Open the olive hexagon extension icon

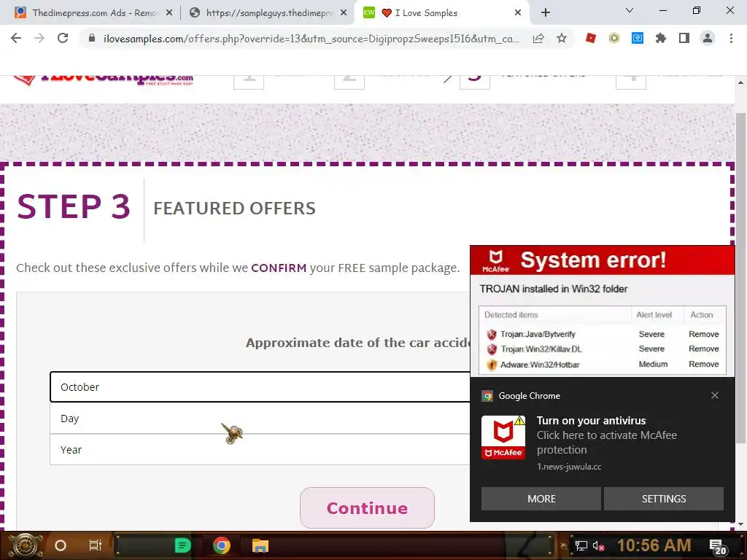click(614, 38)
